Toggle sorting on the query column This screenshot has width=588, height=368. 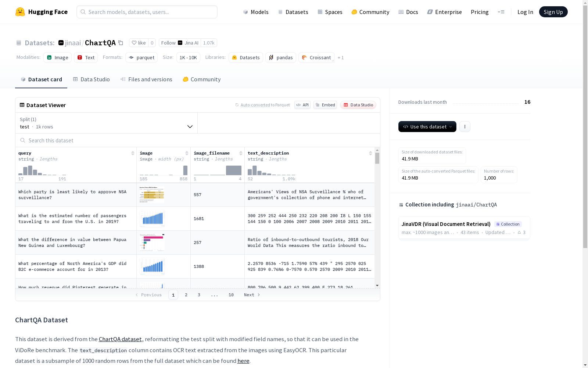pyautogui.click(x=132, y=153)
